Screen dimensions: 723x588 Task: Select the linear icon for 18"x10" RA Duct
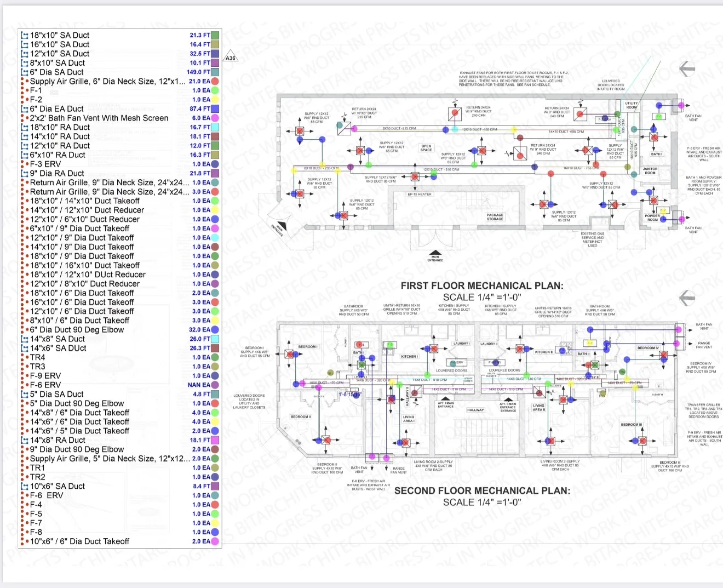click(24, 127)
